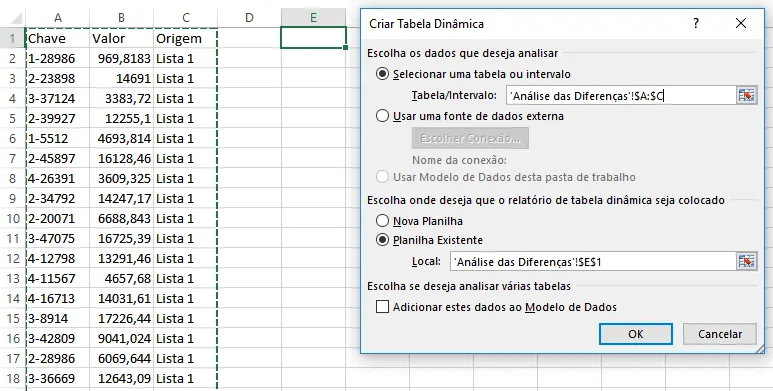
Task: Click value cell 6688,843
Action: click(x=121, y=218)
